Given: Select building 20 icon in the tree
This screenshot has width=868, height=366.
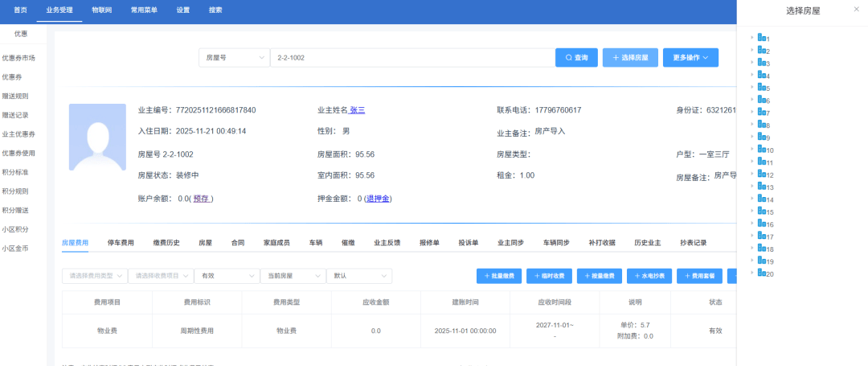Looking at the screenshot, I should [761, 273].
